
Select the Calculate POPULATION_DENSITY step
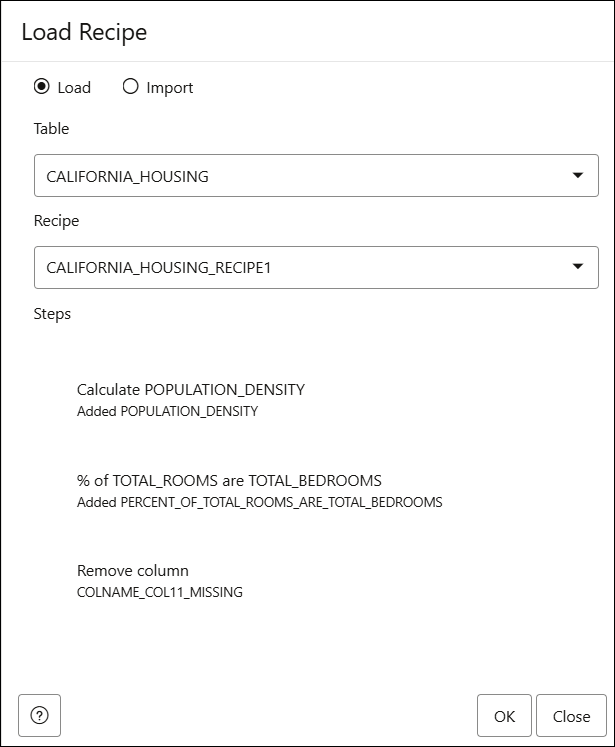(191, 390)
